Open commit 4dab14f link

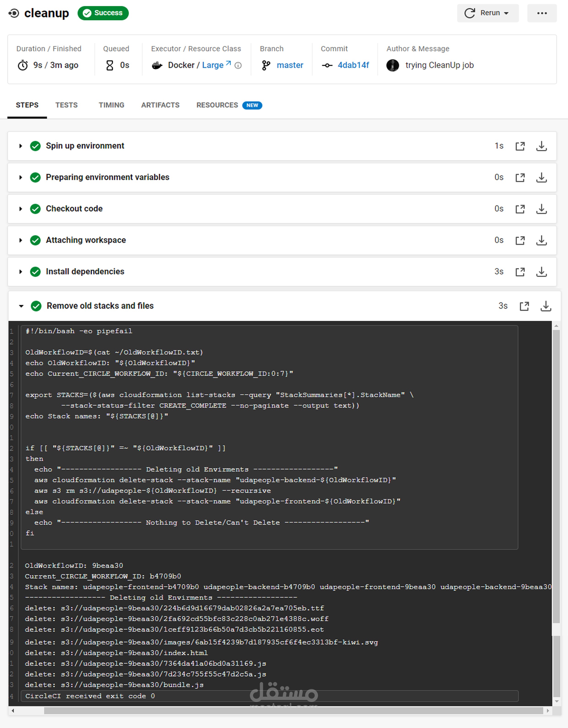[x=353, y=65]
